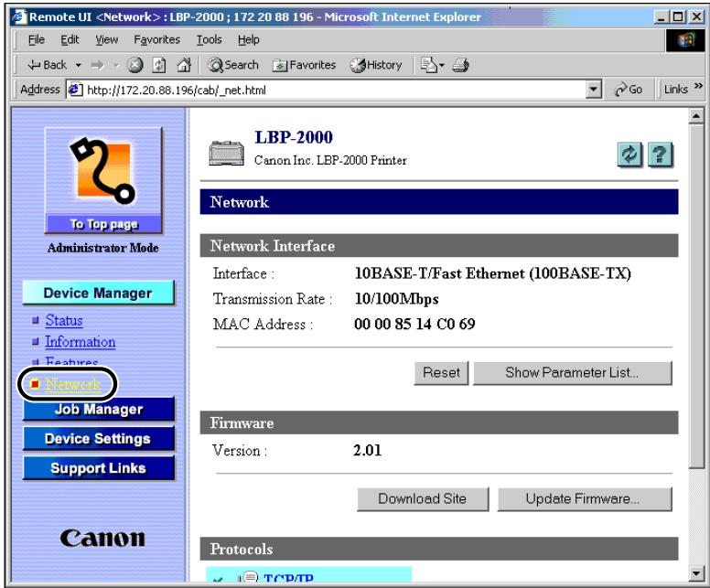Open the Search toolbar button

[x=233, y=65]
